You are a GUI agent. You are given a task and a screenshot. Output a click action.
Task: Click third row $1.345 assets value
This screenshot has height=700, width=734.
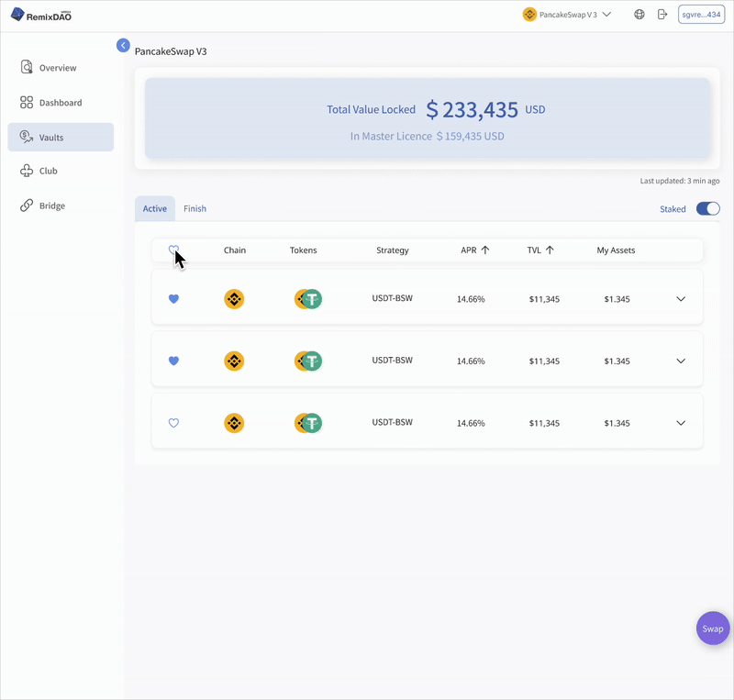617,423
